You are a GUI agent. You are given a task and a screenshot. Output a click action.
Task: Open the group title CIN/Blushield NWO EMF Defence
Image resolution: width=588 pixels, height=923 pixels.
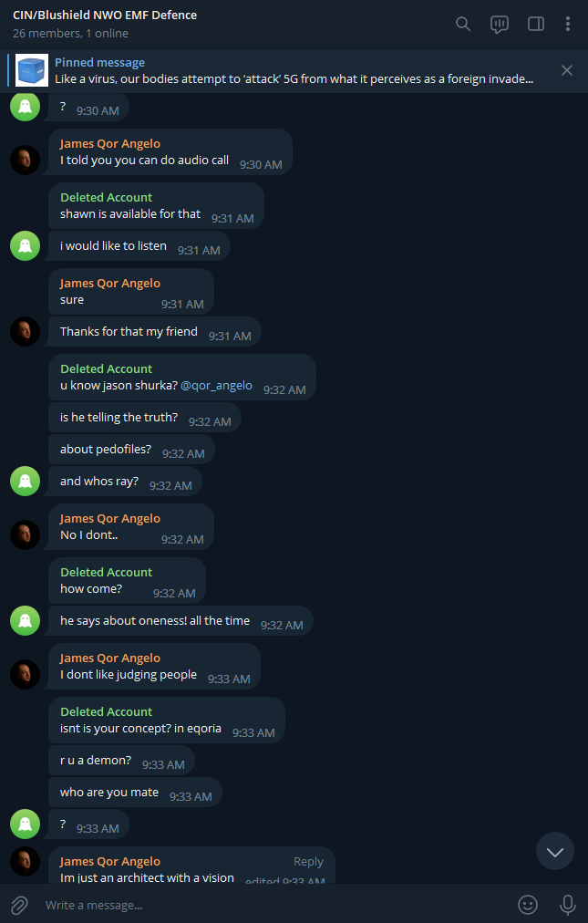click(x=105, y=16)
